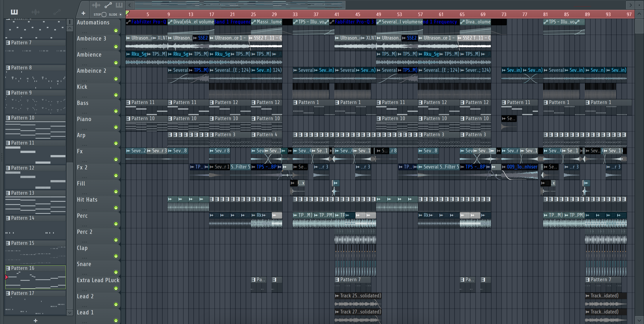This screenshot has width=644, height=324.
Task: Click the playlist audio clip focus icon
Action: click(x=96, y=5)
